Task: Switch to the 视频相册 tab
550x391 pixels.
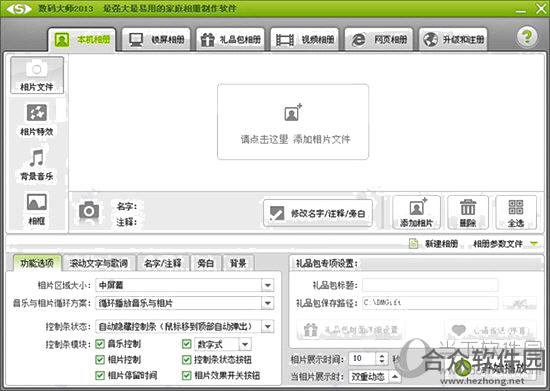Action: point(304,40)
